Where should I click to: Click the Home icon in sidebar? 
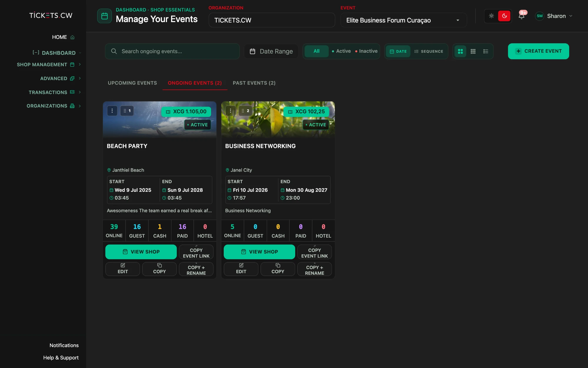[x=72, y=37]
